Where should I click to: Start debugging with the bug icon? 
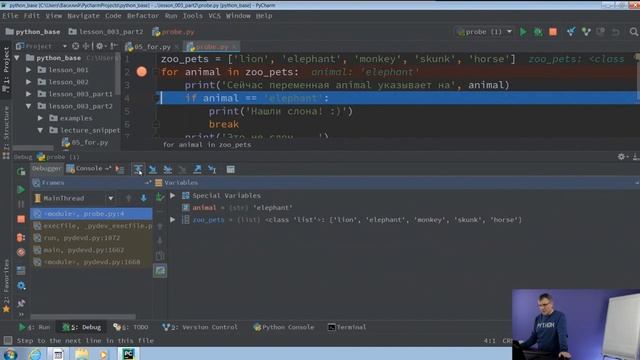(538, 32)
